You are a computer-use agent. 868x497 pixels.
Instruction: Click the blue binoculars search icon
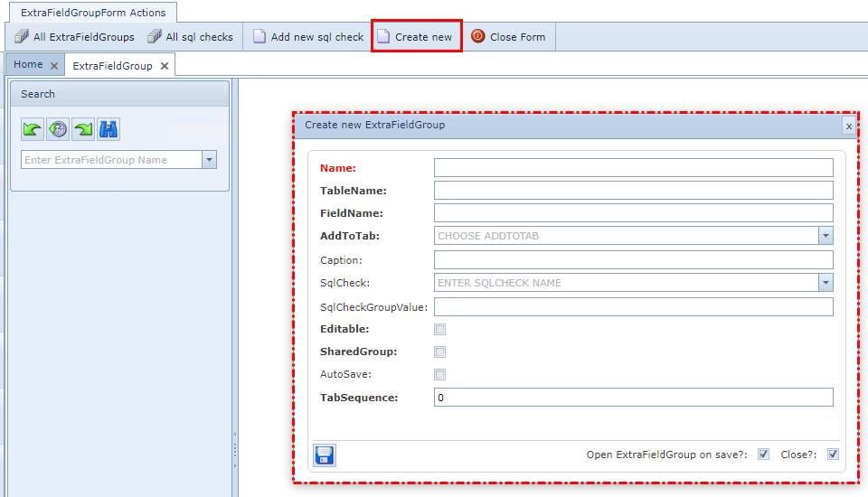tap(108, 129)
